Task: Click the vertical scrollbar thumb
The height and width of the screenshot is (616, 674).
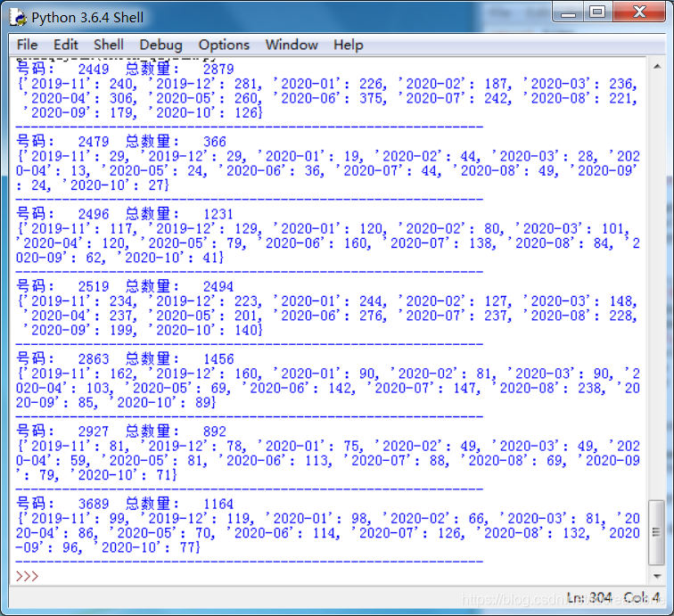Action: pyautogui.click(x=656, y=532)
